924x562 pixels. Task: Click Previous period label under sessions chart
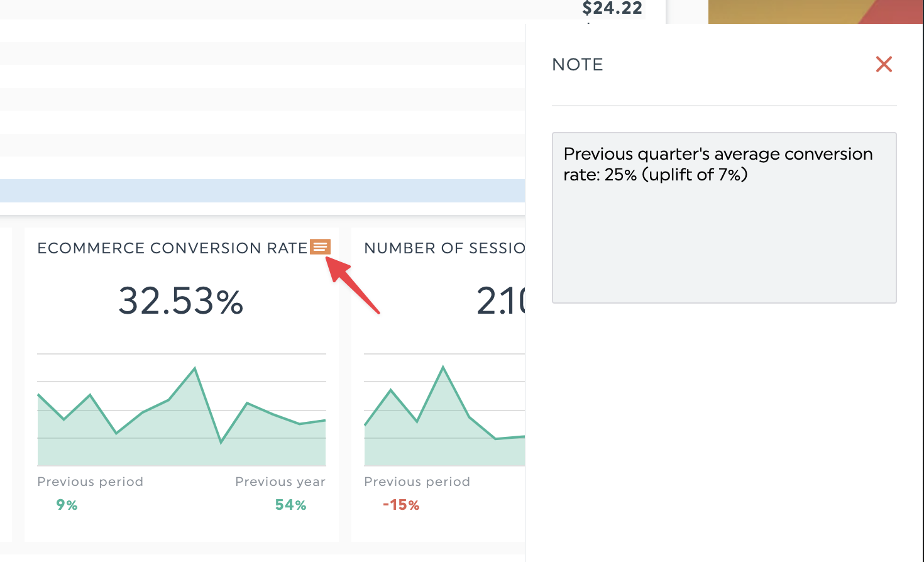(417, 482)
